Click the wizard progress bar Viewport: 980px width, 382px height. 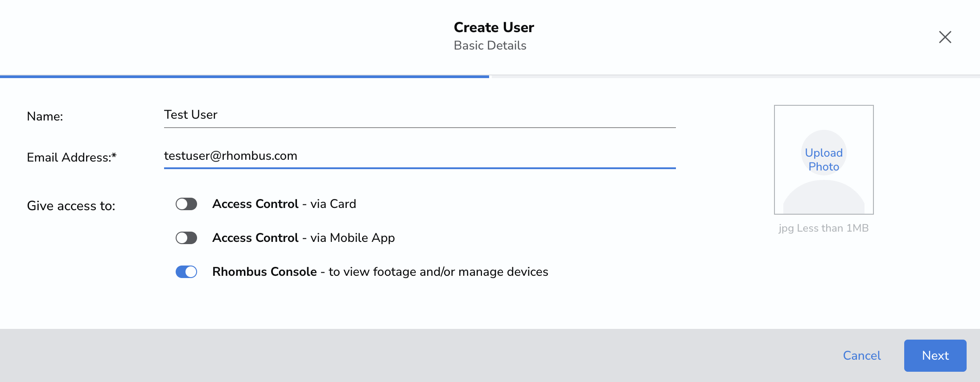[490, 77]
